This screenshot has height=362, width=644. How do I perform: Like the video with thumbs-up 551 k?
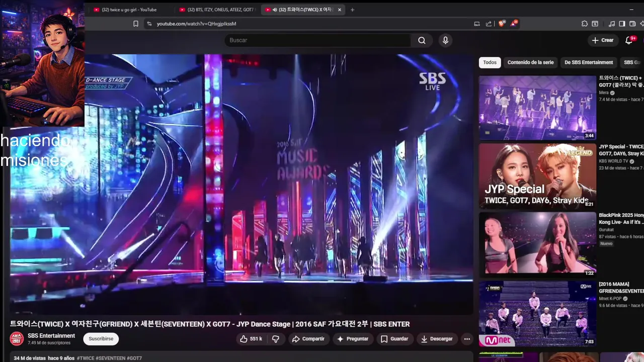point(251,339)
